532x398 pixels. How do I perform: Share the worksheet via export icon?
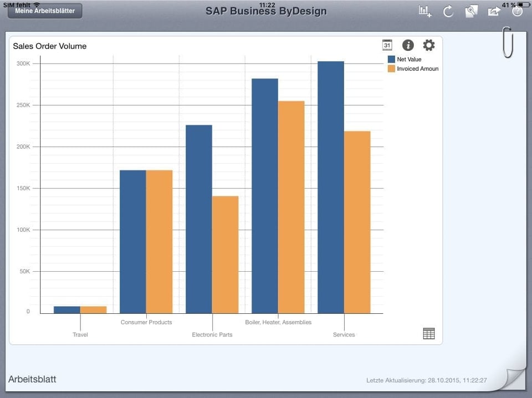pyautogui.click(x=494, y=11)
